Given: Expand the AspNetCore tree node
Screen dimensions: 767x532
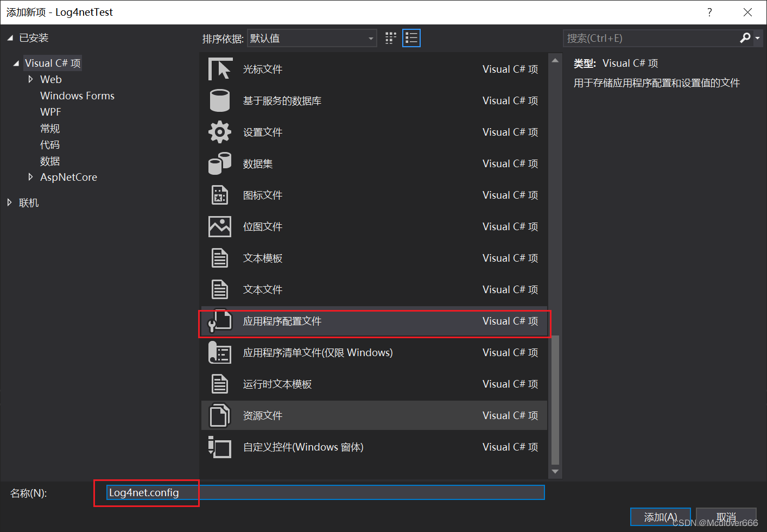Looking at the screenshot, I should pos(30,177).
